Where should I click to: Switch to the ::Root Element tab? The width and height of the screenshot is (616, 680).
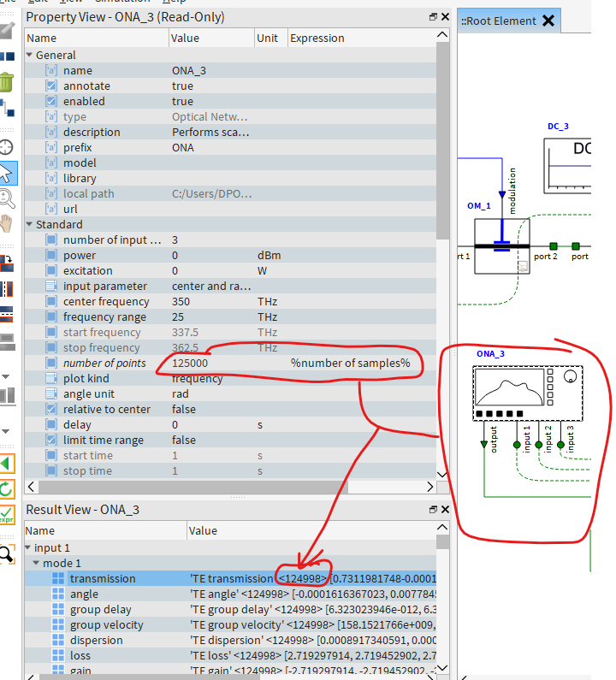click(x=499, y=21)
